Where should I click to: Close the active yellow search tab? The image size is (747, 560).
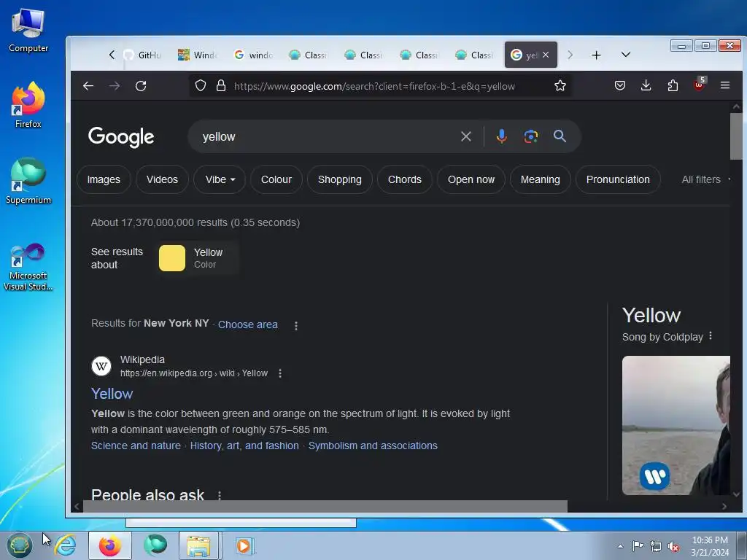click(x=546, y=55)
